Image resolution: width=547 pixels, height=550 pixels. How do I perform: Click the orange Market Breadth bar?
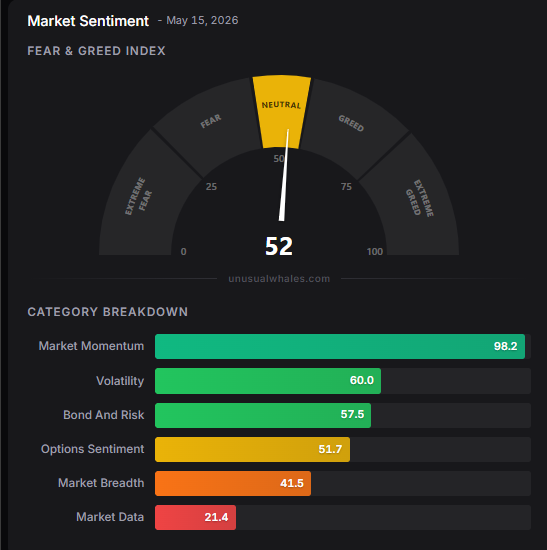click(x=233, y=483)
